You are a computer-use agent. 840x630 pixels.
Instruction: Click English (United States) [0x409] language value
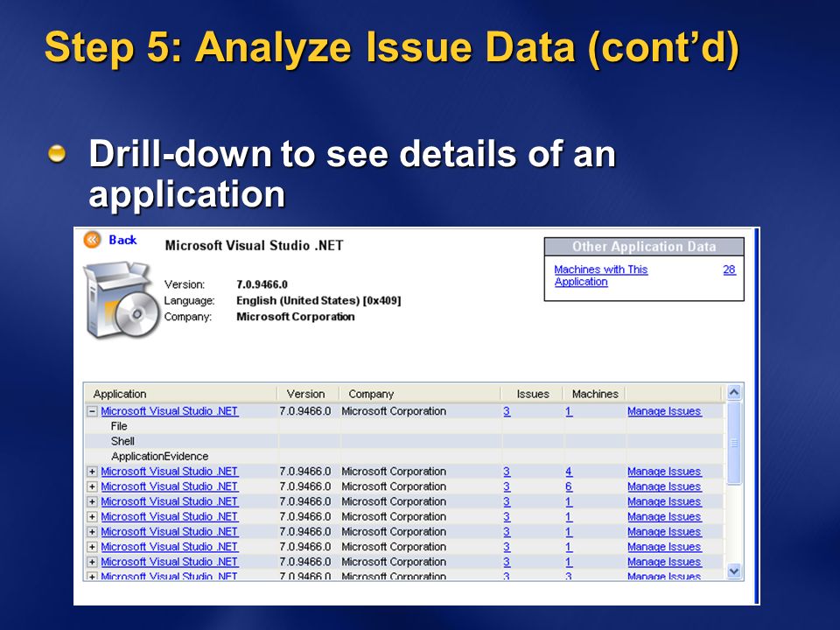tap(318, 300)
